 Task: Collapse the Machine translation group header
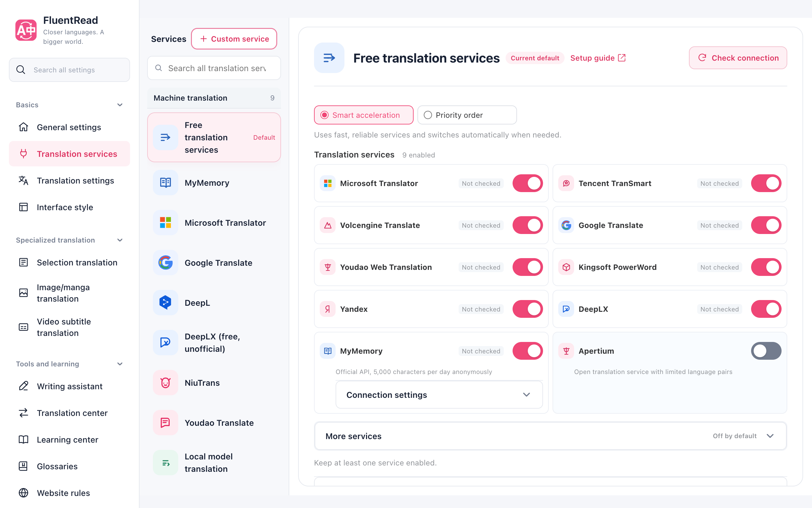(214, 98)
